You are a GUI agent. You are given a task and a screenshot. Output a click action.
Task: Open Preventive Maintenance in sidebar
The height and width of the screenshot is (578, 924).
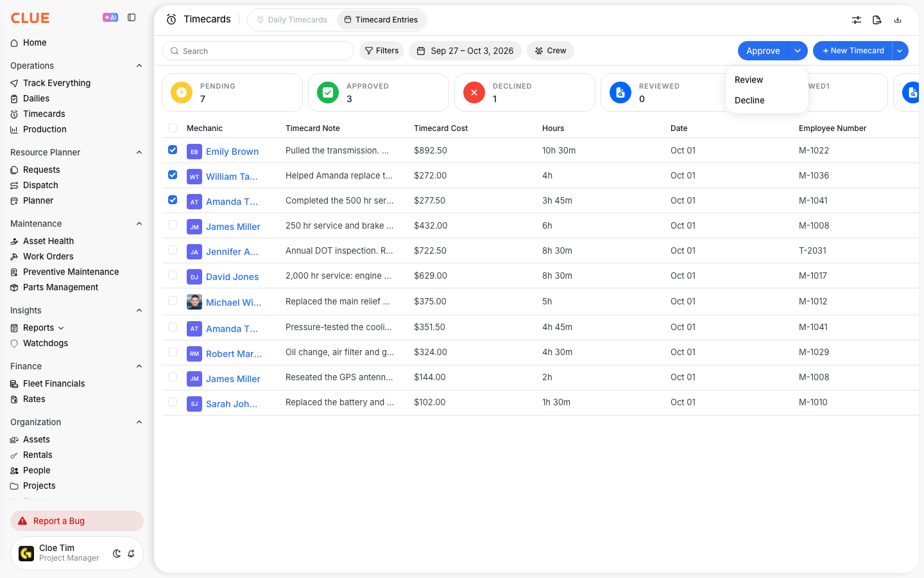(x=71, y=272)
